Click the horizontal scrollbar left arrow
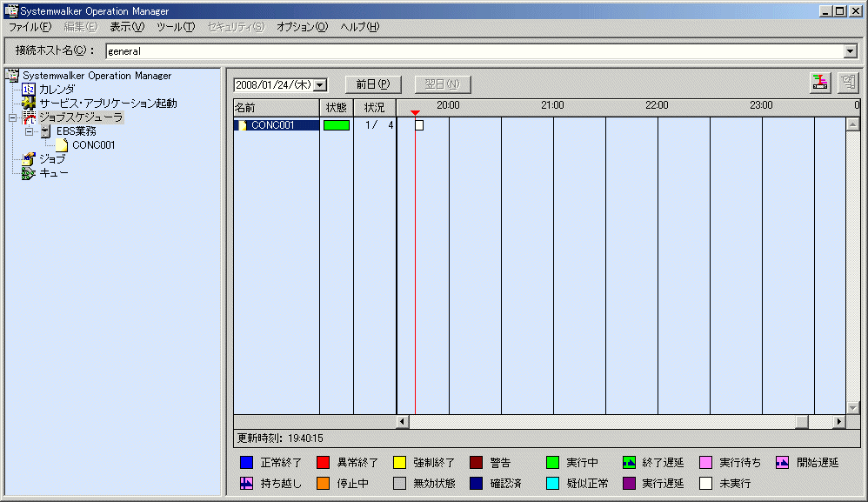Screen dimensions: 868x502 pyautogui.click(x=403, y=422)
